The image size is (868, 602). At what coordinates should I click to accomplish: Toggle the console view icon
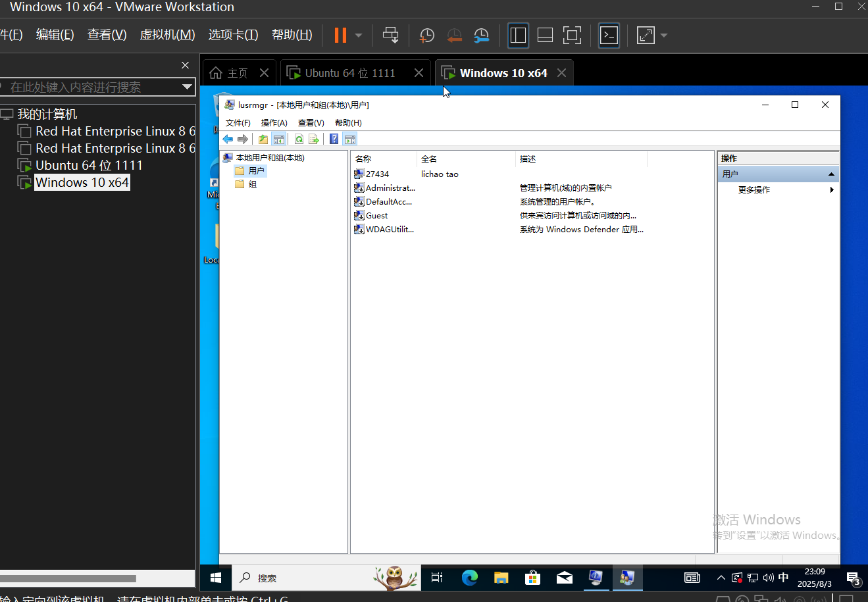(609, 36)
